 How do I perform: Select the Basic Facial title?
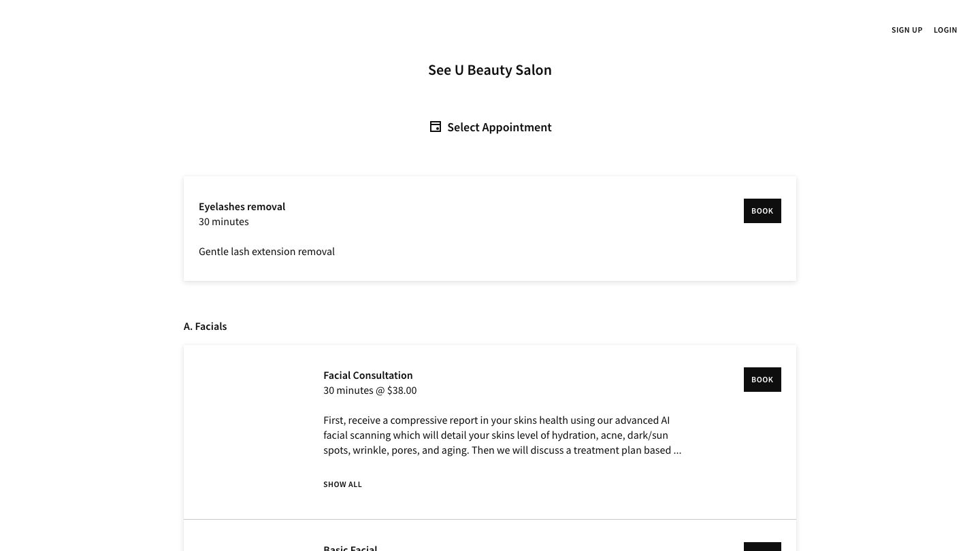[350, 548]
